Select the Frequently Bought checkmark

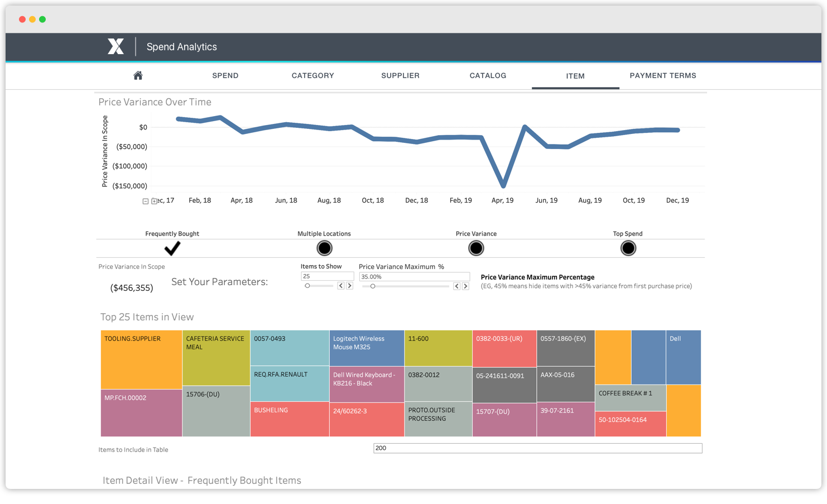pyautogui.click(x=172, y=248)
